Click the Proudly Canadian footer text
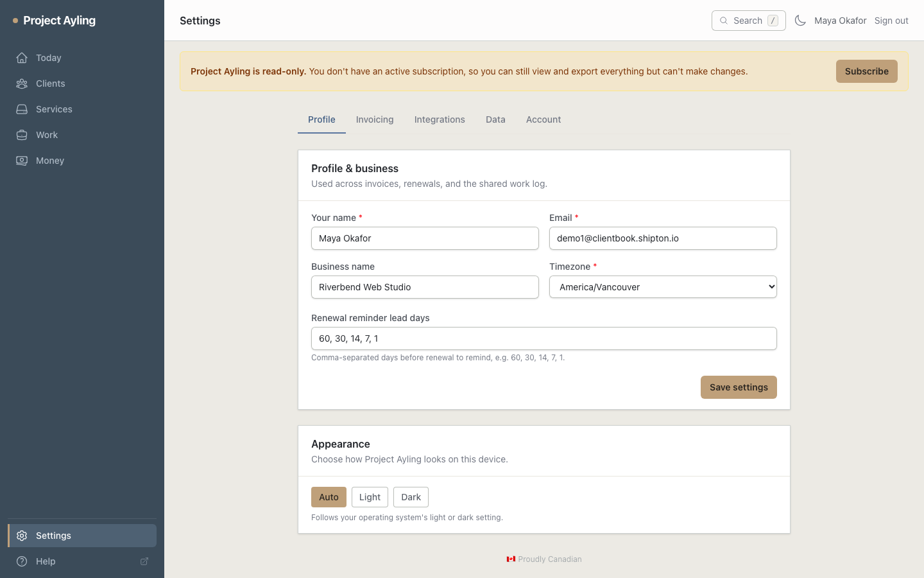The height and width of the screenshot is (578, 924). [x=550, y=559]
